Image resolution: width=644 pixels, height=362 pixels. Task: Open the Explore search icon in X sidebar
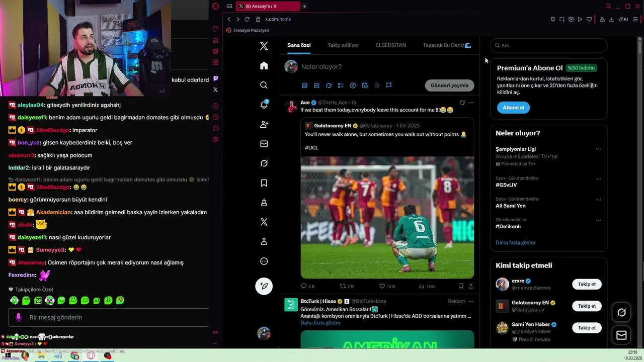264,85
